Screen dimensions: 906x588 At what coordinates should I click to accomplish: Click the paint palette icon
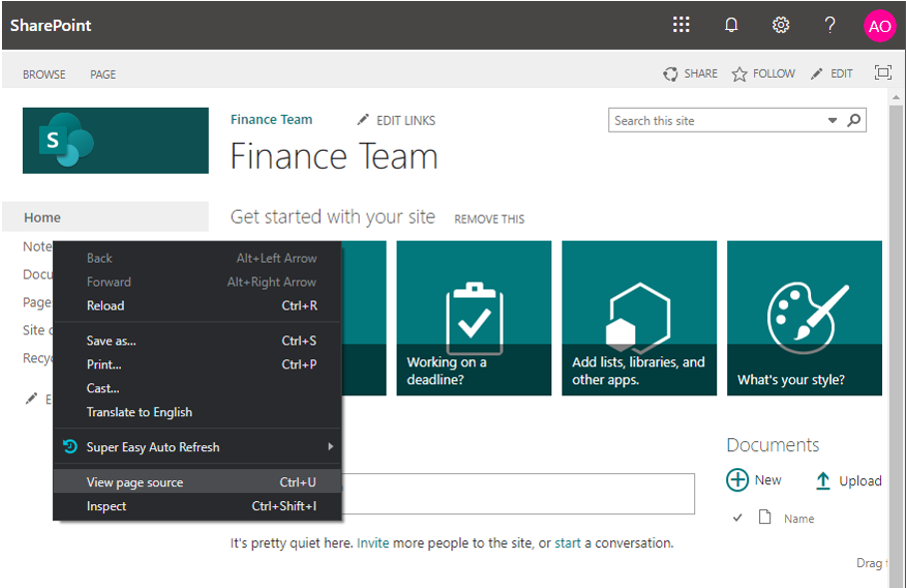pyautogui.click(x=808, y=317)
